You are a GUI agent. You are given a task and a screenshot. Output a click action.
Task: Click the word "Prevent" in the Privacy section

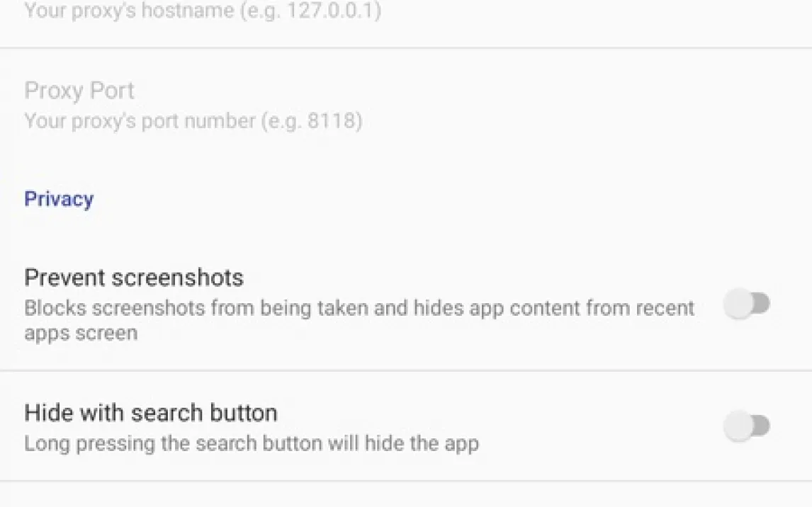(64, 277)
